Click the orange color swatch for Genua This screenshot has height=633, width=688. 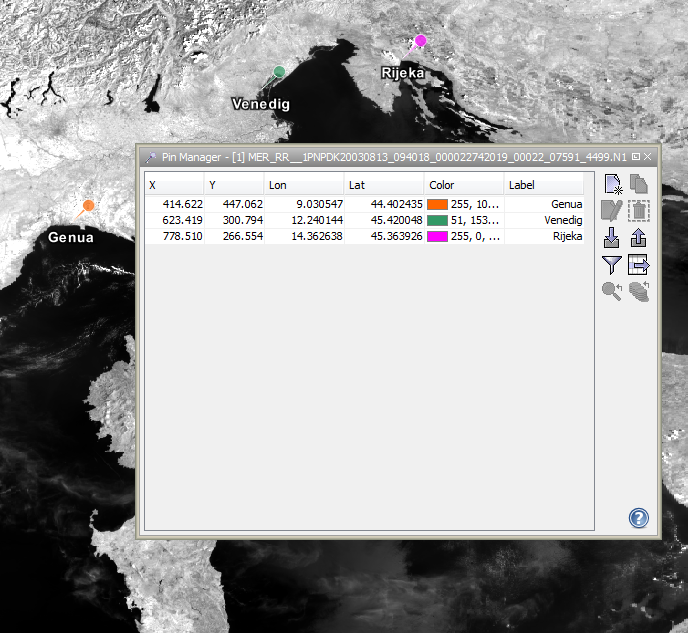(x=437, y=203)
